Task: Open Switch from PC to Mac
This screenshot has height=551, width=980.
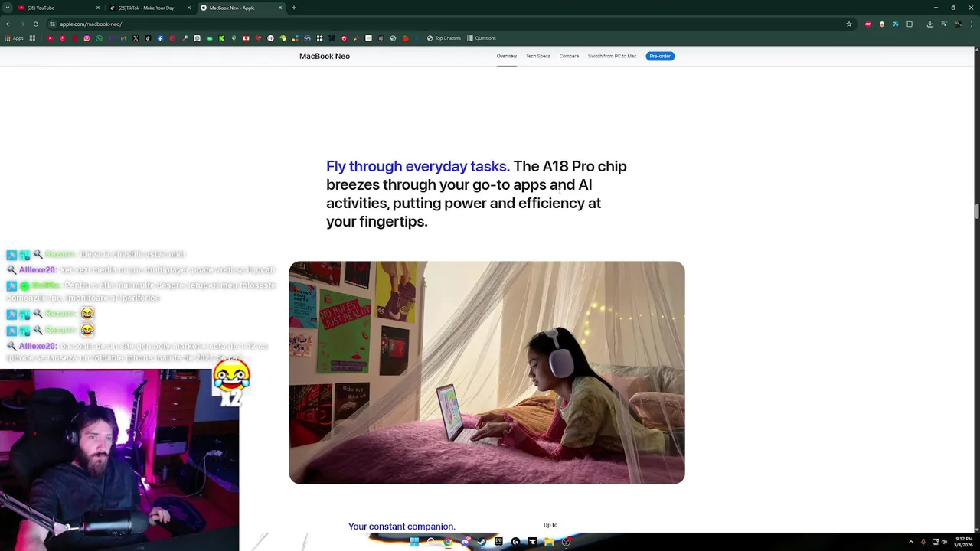Action: (x=612, y=56)
